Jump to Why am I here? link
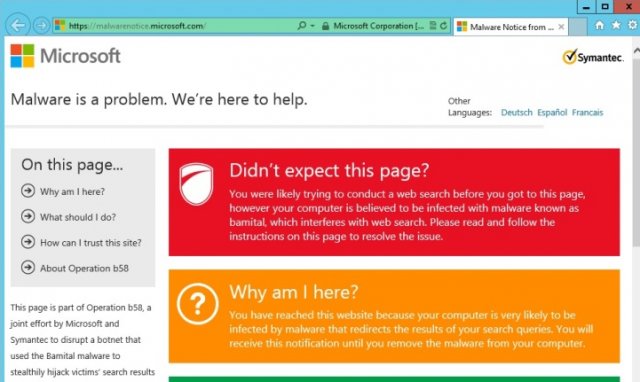The width and height of the screenshot is (640, 382). pos(72,191)
